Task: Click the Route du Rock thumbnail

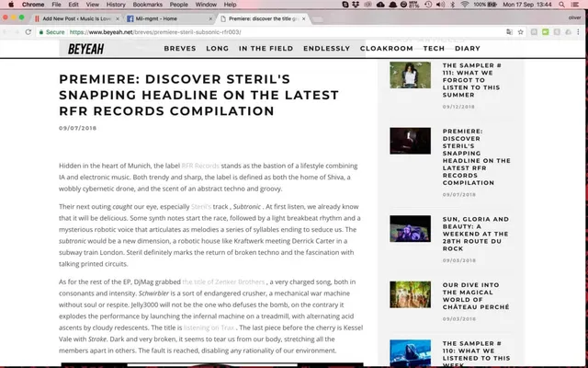Action: pos(410,229)
